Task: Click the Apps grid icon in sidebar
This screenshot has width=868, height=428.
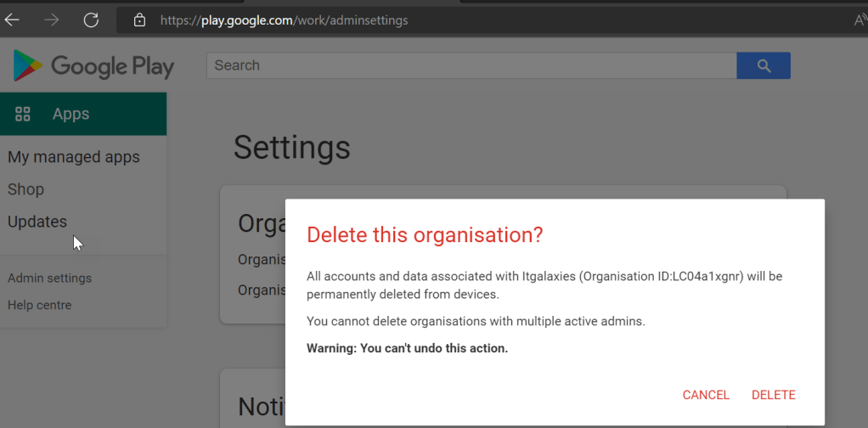Action: click(x=23, y=114)
